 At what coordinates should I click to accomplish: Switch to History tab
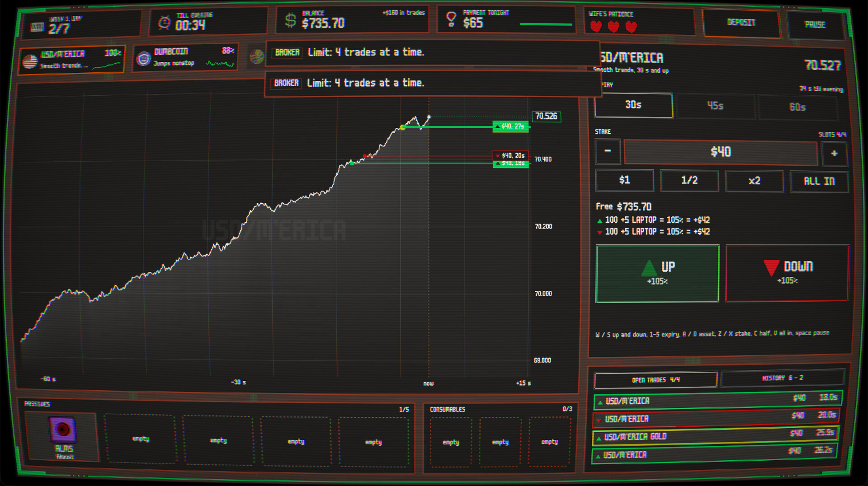coord(782,378)
